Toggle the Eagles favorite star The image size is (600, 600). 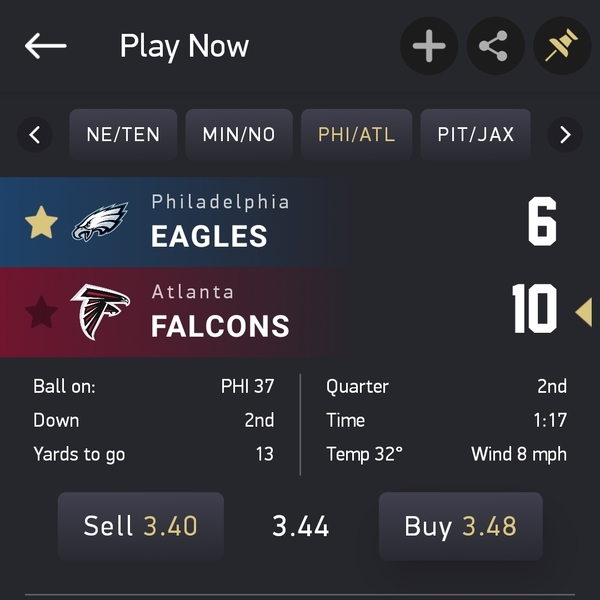tap(41, 223)
